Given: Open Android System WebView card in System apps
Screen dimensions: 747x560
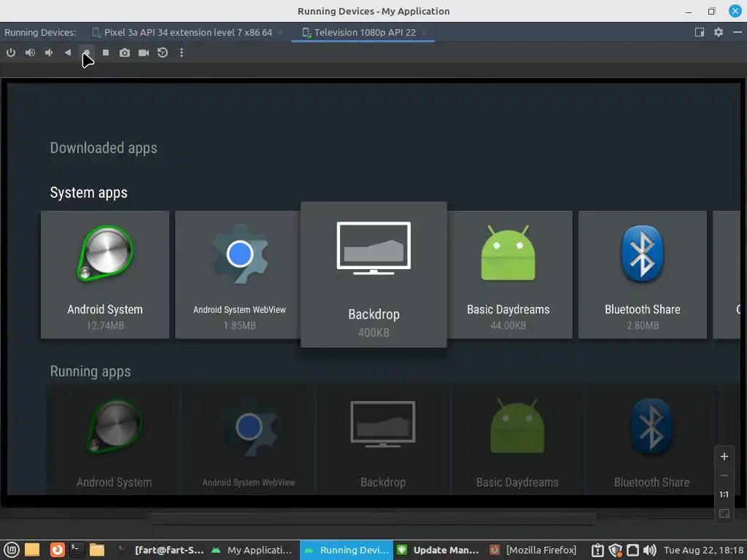Looking at the screenshot, I should pyautogui.click(x=238, y=275).
